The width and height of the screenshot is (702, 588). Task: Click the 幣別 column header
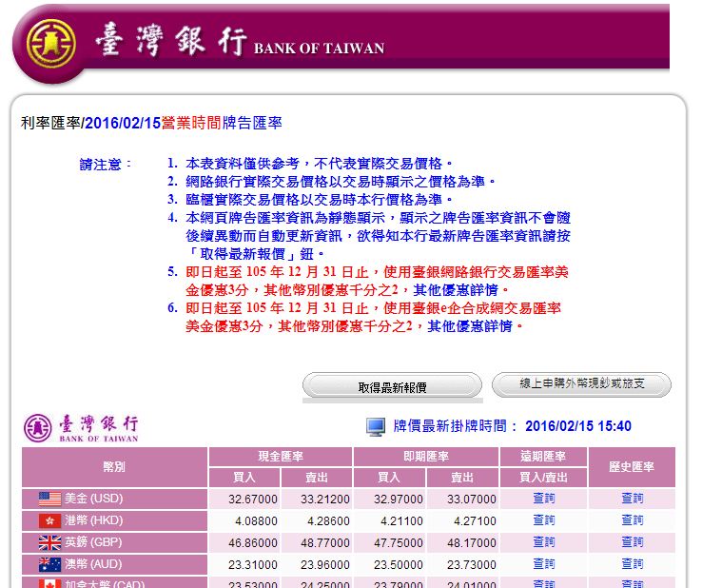click(x=114, y=466)
